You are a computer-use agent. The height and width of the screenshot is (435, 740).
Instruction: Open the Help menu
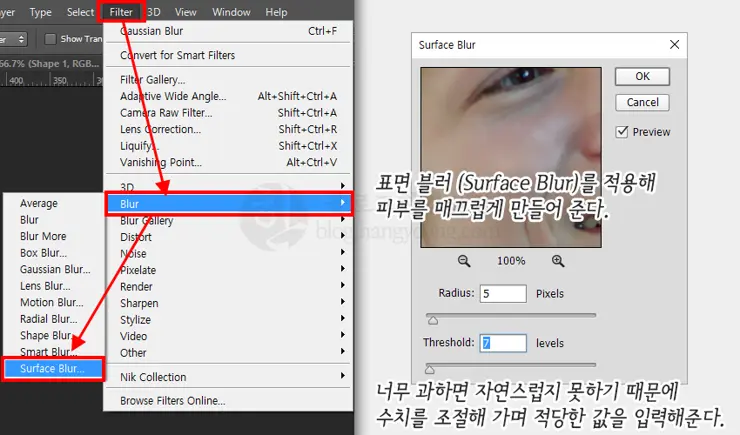point(276,12)
